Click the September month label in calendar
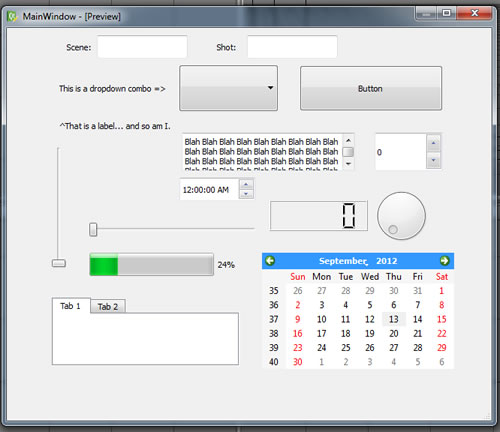Screen dimensions: 500x432 343,261
